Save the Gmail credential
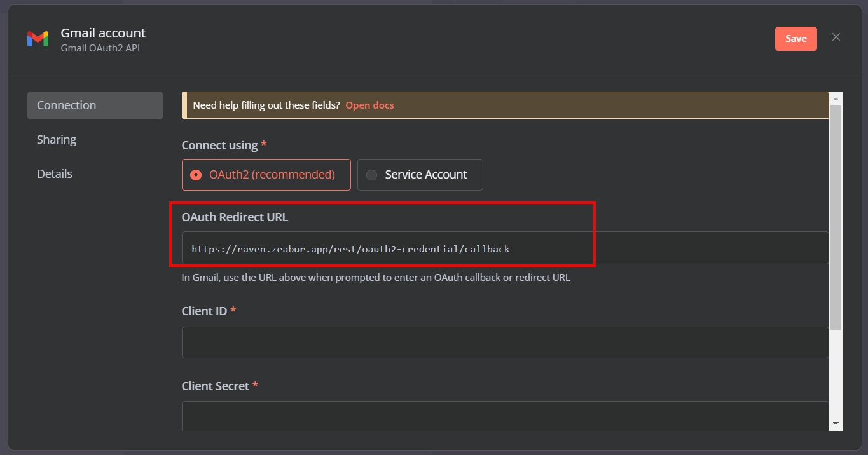 pyautogui.click(x=796, y=39)
